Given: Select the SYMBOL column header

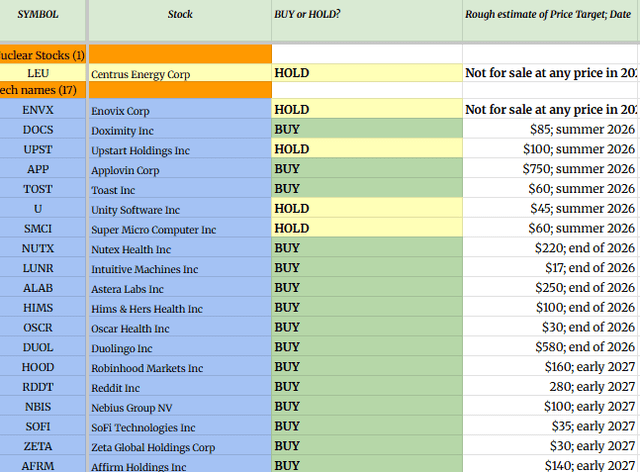Looking at the screenshot, I should tap(42, 20).
